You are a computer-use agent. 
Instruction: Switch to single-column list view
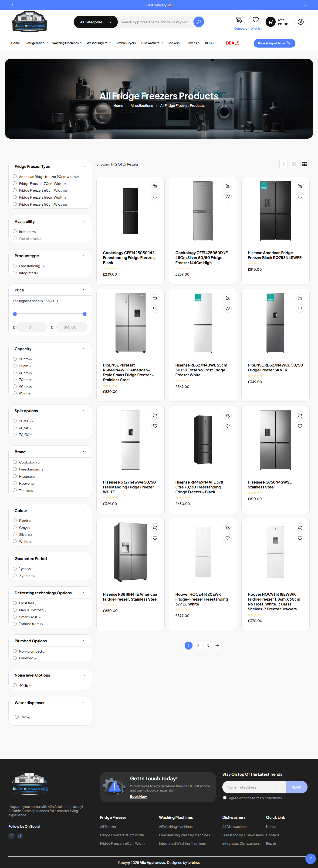284,164
